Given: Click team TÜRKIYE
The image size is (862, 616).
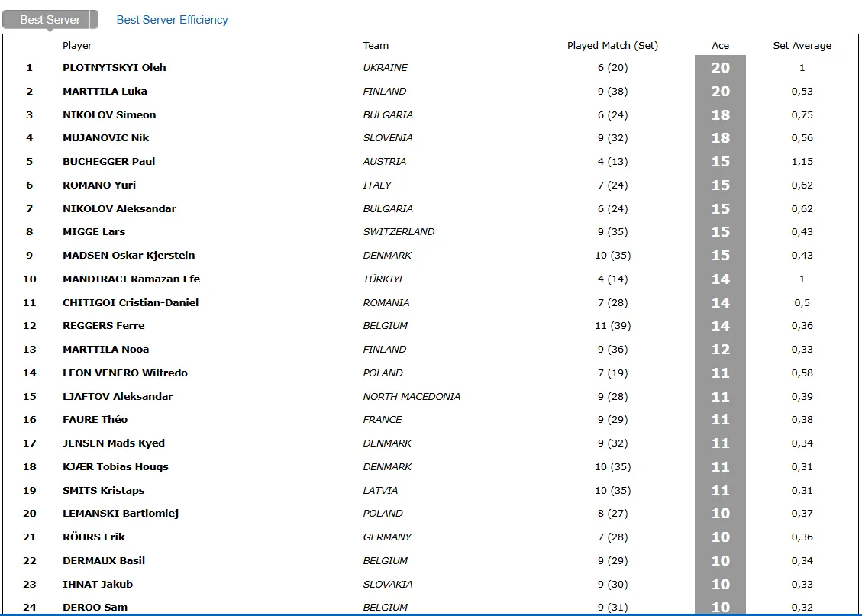Looking at the screenshot, I should click(x=384, y=279).
